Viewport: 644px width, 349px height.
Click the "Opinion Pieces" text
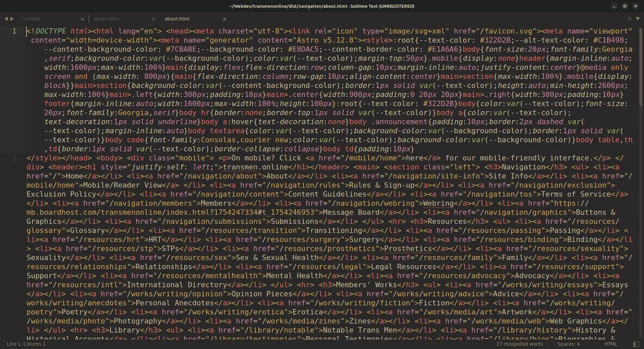pos(263,295)
